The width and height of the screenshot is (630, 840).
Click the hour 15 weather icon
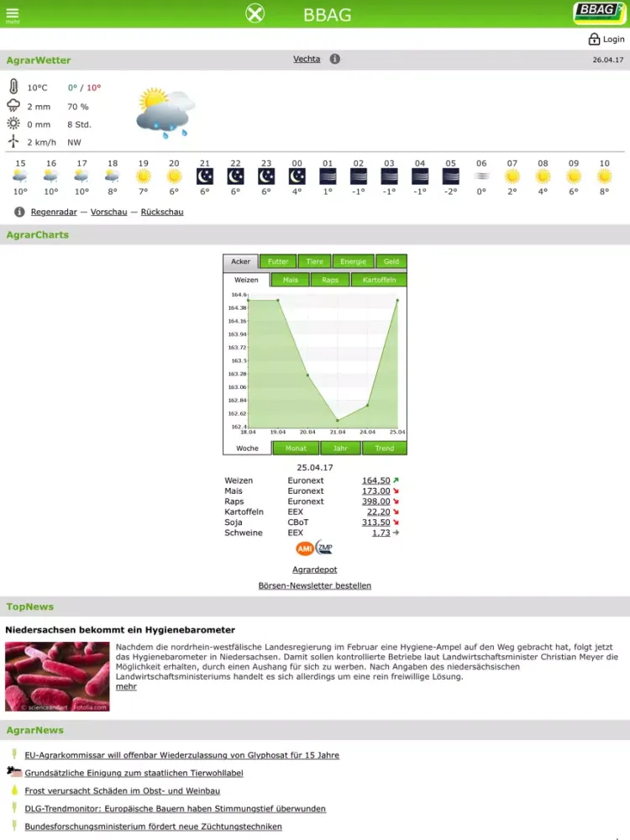[20, 176]
